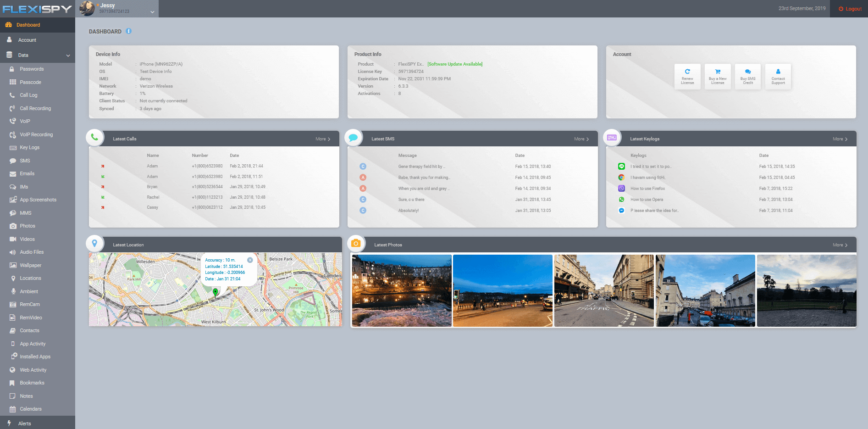Open More in Latest Calls panel

[322, 139]
